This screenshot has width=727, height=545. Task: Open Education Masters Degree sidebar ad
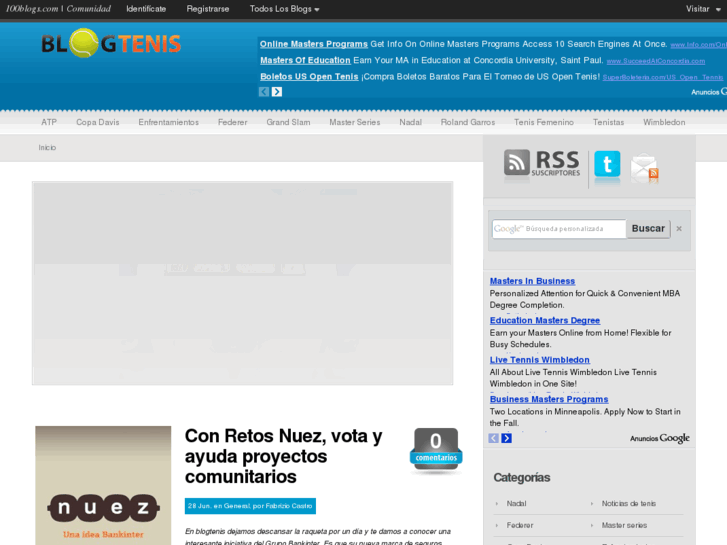pyautogui.click(x=545, y=321)
